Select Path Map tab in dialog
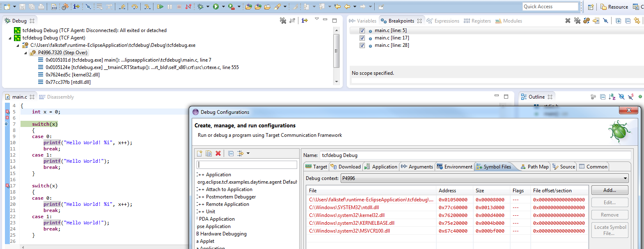Image resolution: width=644 pixels, height=249 pixels. click(x=534, y=167)
